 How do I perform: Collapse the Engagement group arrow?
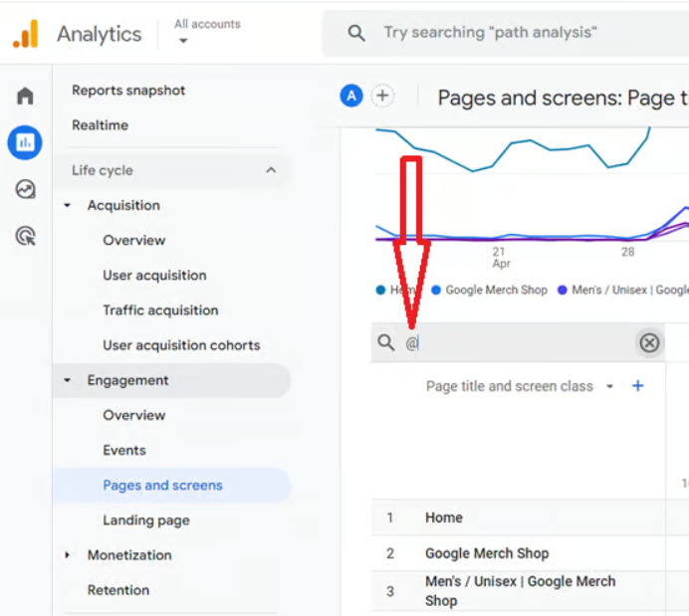tap(68, 380)
